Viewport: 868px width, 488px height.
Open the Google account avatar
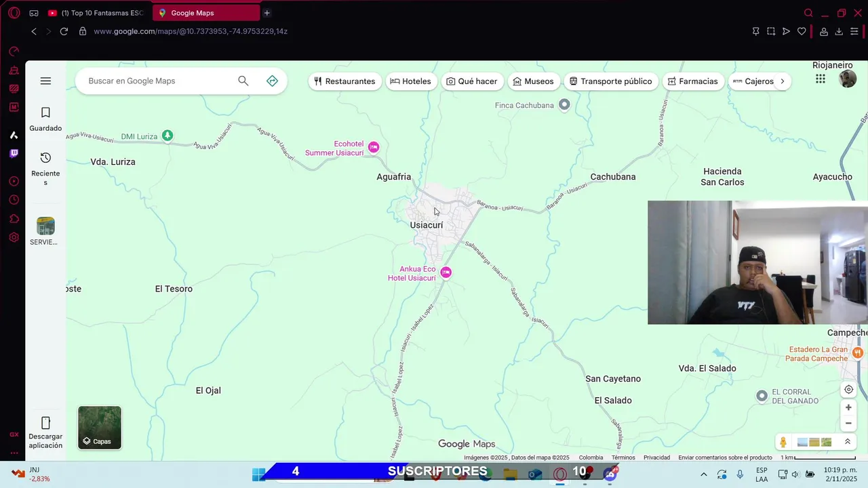coord(848,79)
